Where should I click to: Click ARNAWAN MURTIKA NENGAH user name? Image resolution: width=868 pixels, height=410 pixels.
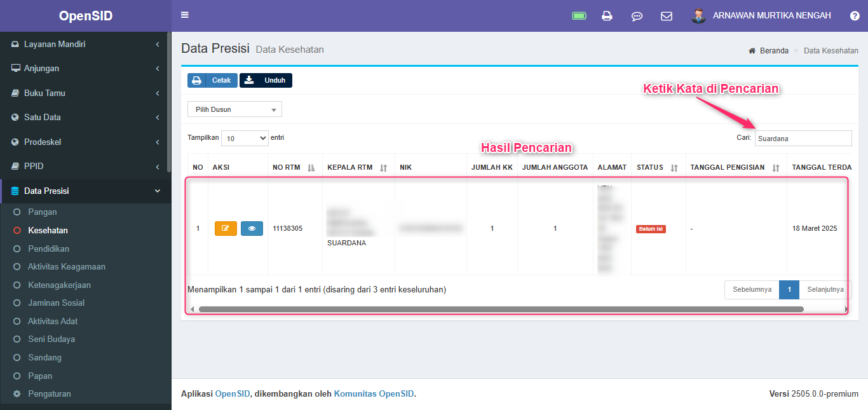(772, 16)
